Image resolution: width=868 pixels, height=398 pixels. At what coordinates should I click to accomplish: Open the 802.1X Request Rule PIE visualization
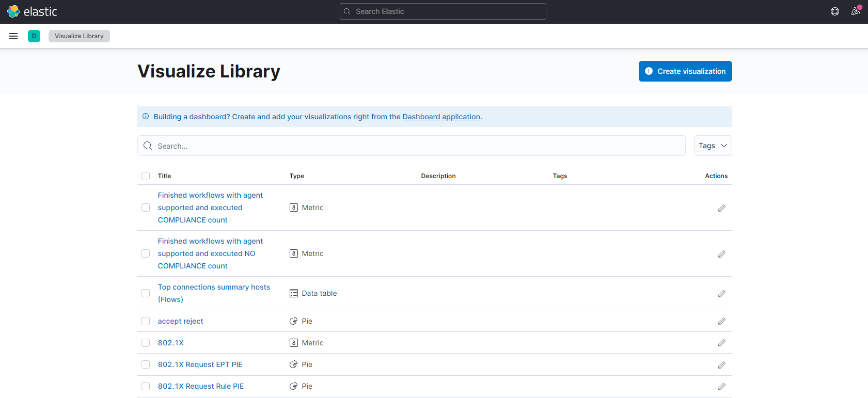click(x=200, y=386)
